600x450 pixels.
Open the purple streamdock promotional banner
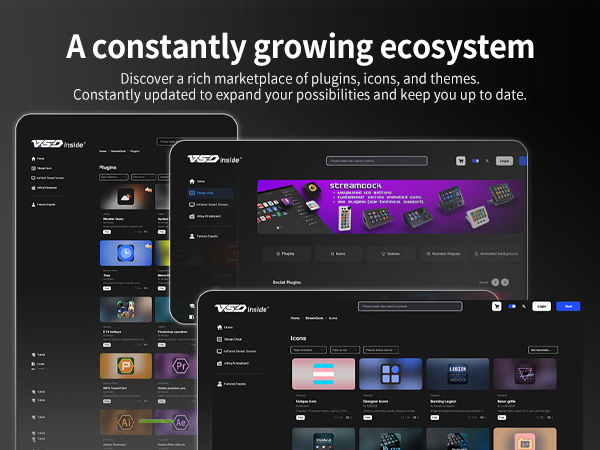click(x=390, y=207)
